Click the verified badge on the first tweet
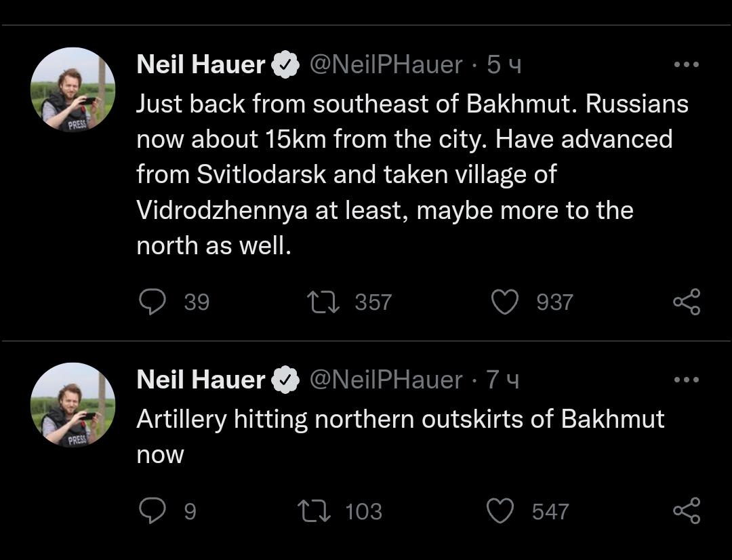Viewport: 732px width, 560px height. point(285,65)
